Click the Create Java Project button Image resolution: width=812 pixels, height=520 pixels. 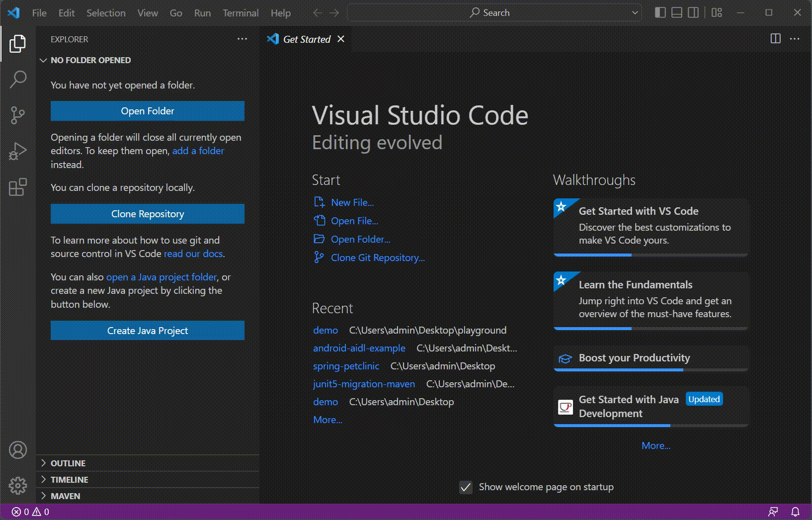pyautogui.click(x=147, y=330)
